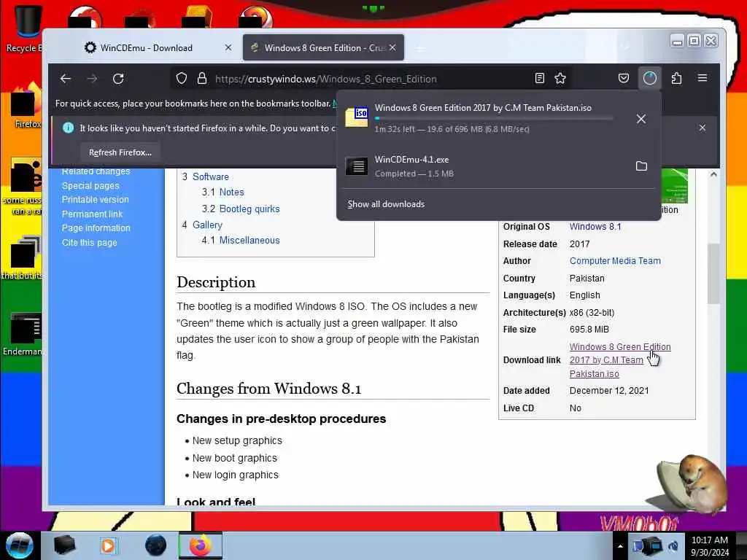The width and height of the screenshot is (747, 560).
Task: Click the scroll up arrow of the page
Action: click(x=713, y=174)
